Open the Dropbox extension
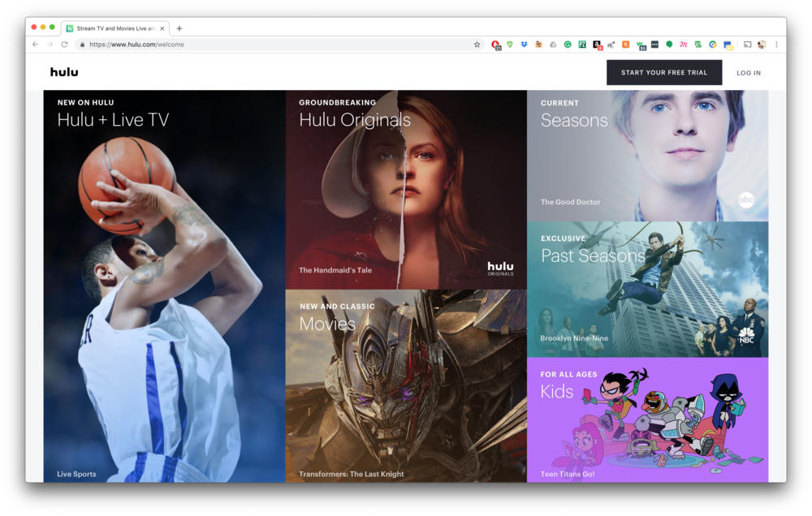The image size is (812, 516). 524,45
